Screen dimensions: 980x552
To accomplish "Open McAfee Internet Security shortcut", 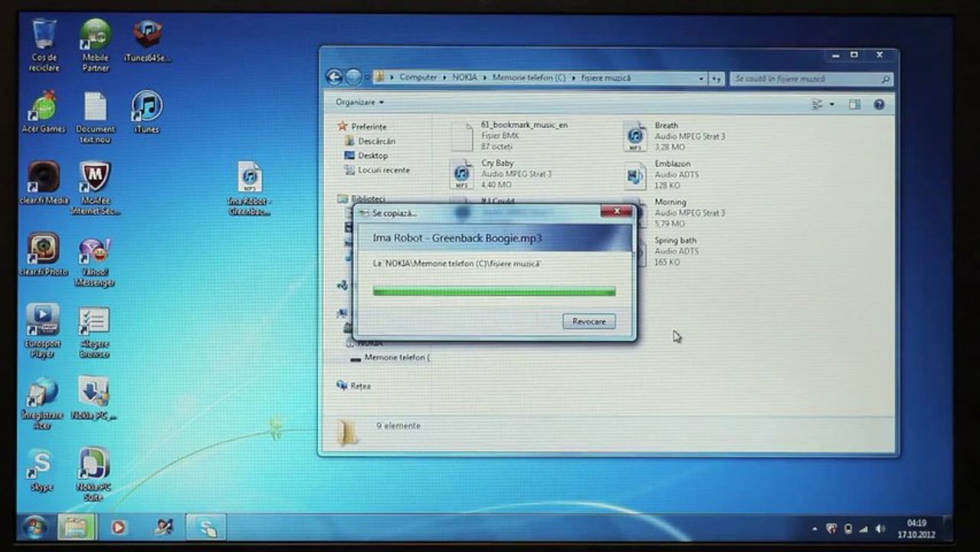I will pos(96,188).
